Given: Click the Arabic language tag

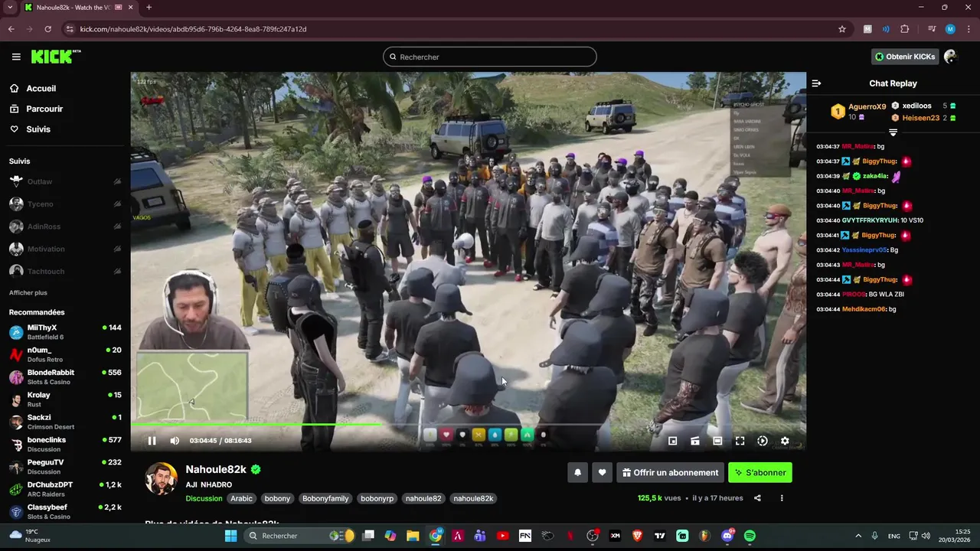Looking at the screenshot, I should pyautogui.click(x=241, y=498).
